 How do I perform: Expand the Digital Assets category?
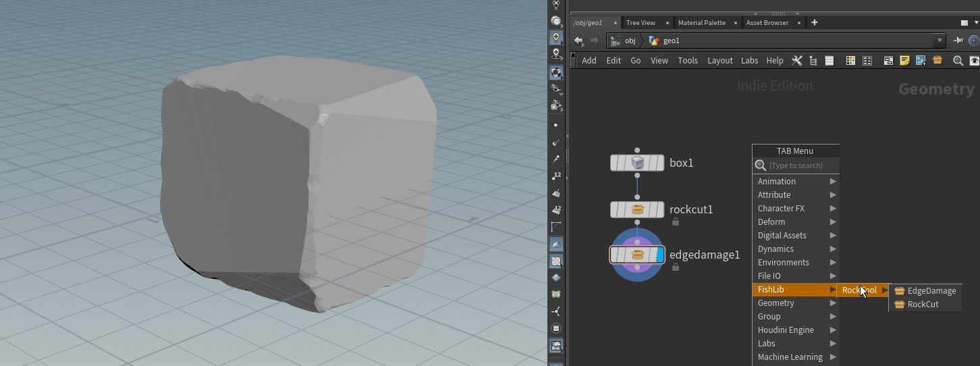point(796,235)
